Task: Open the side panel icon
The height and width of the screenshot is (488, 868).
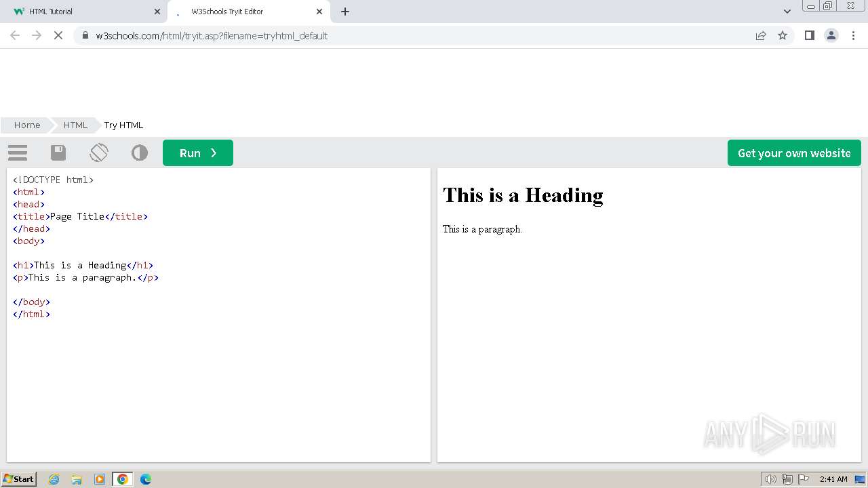Action: [x=809, y=35]
